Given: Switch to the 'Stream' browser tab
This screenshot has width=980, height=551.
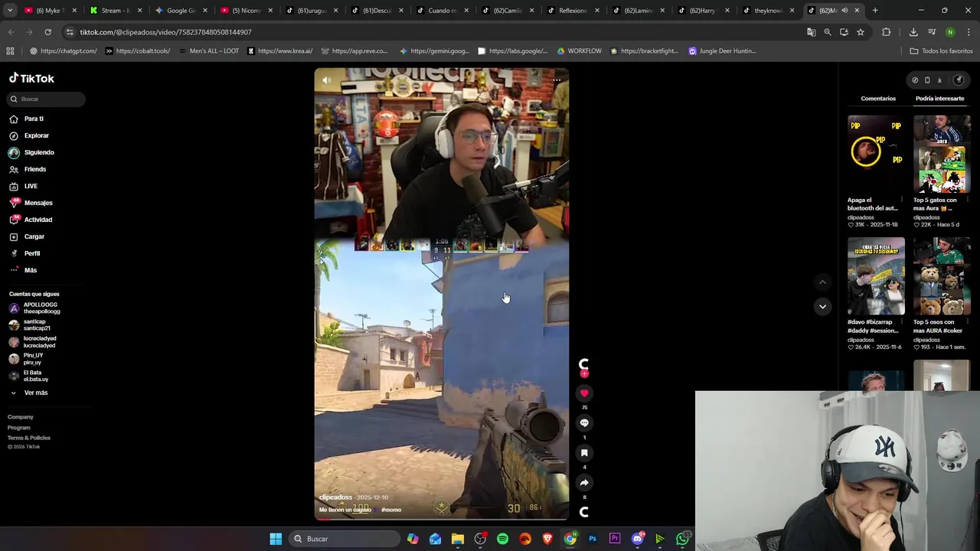Looking at the screenshot, I should click(115, 11).
